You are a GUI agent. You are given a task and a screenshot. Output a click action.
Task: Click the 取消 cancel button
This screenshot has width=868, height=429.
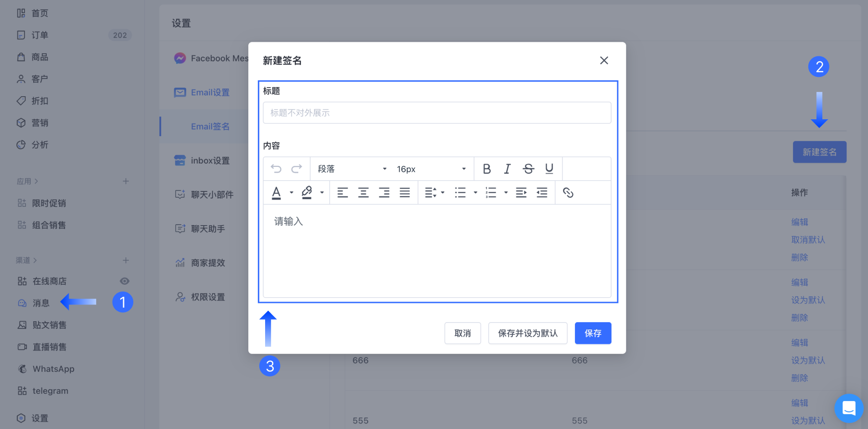462,333
